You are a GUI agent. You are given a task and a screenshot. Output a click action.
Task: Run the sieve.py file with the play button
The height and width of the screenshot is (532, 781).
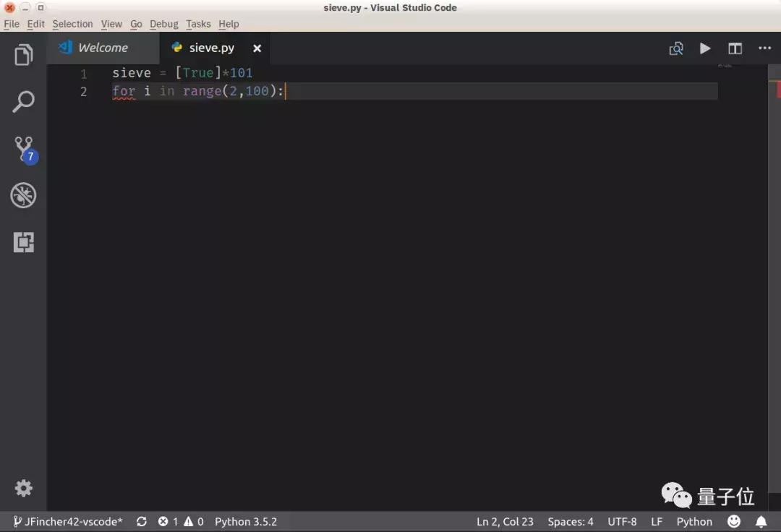coord(705,48)
